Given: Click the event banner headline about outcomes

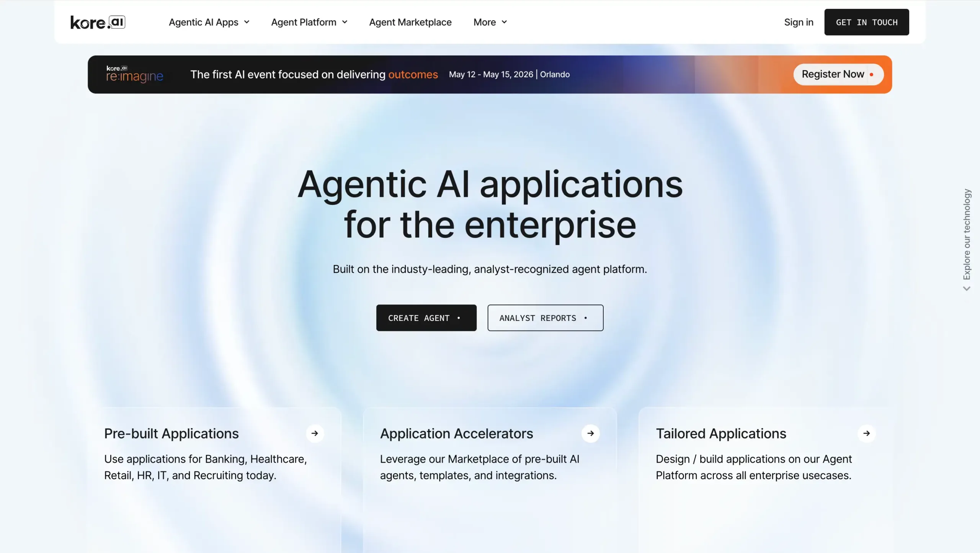Looking at the screenshot, I should click(x=314, y=74).
